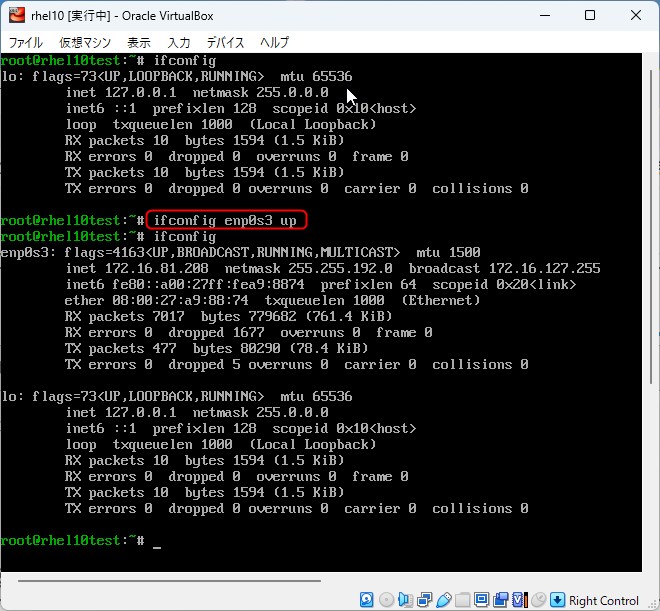Maximize the rhel10 VirtualBox window
660x611 pixels.
(590, 16)
